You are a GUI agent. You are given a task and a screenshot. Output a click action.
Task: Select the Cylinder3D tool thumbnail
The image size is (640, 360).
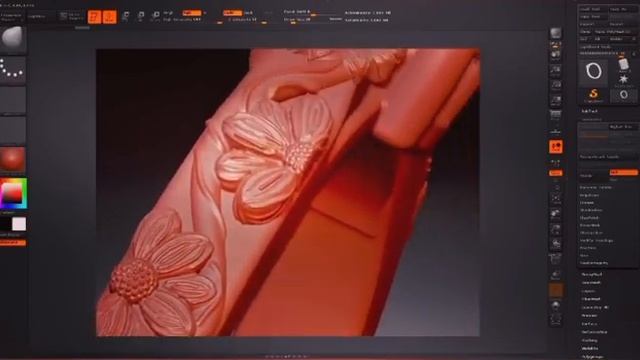[623, 64]
